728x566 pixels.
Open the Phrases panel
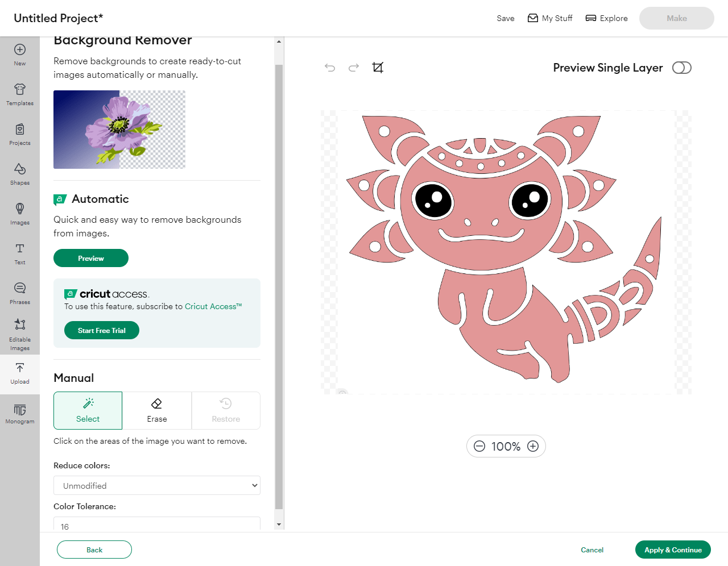point(20,293)
